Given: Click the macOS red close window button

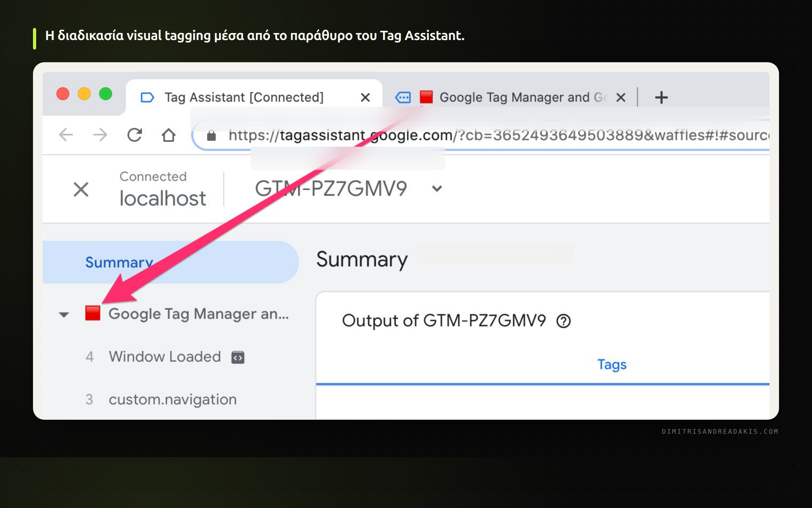Looking at the screenshot, I should (x=63, y=94).
